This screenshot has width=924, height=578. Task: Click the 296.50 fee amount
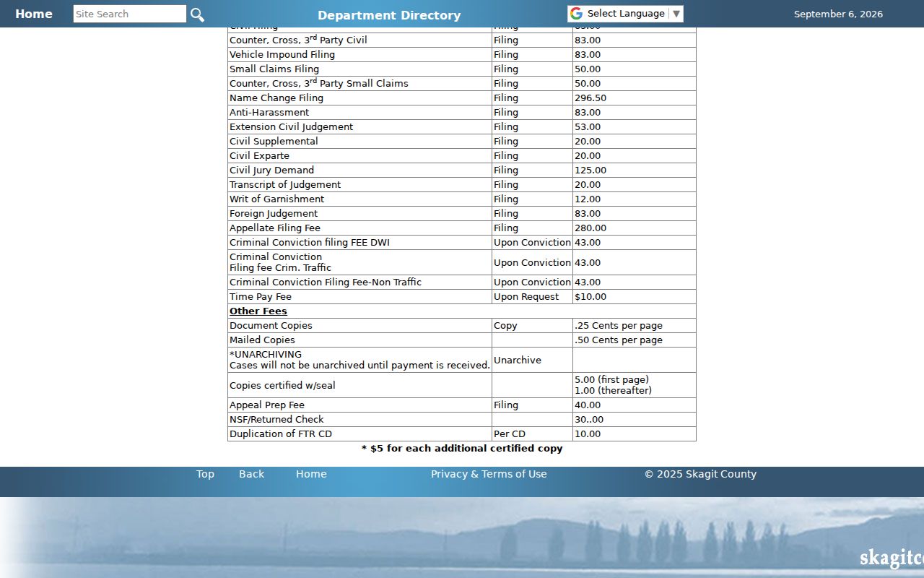click(590, 98)
